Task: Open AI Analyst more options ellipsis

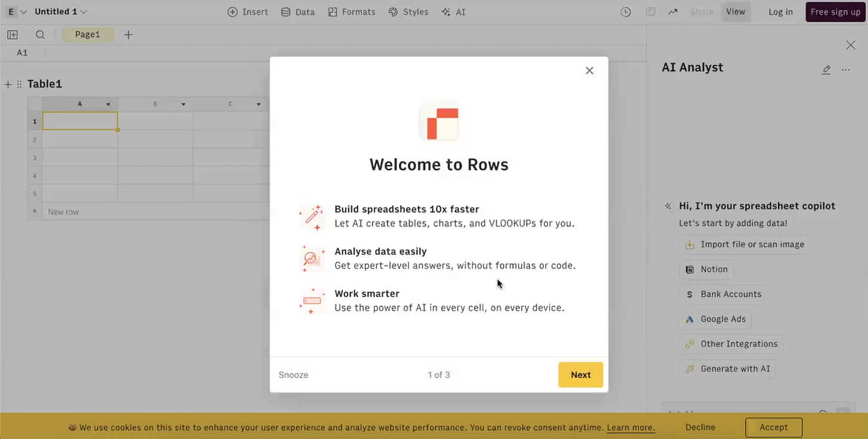Action: (x=845, y=70)
